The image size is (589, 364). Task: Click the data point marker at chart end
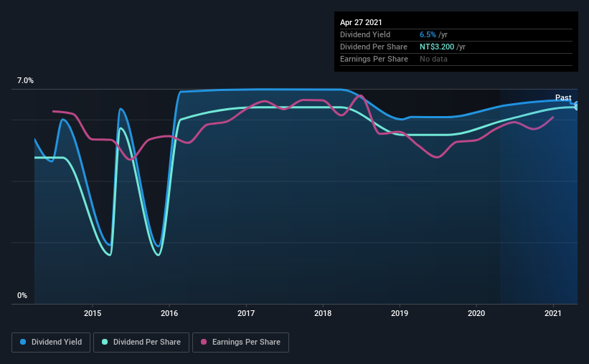(577, 106)
